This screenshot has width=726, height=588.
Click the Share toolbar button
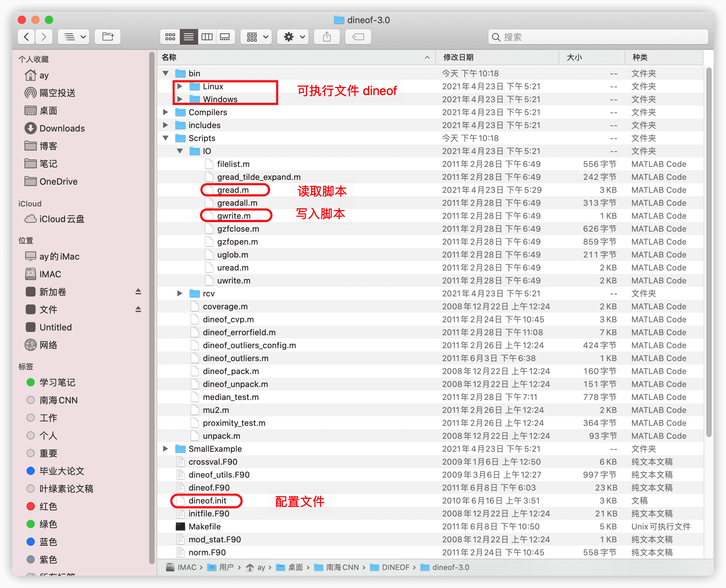pyautogui.click(x=327, y=37)
